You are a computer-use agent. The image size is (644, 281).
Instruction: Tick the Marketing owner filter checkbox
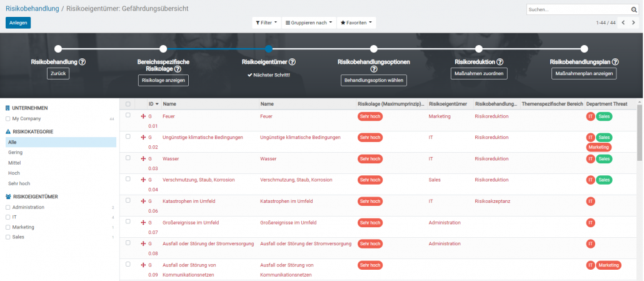click(x=8, y=227)
